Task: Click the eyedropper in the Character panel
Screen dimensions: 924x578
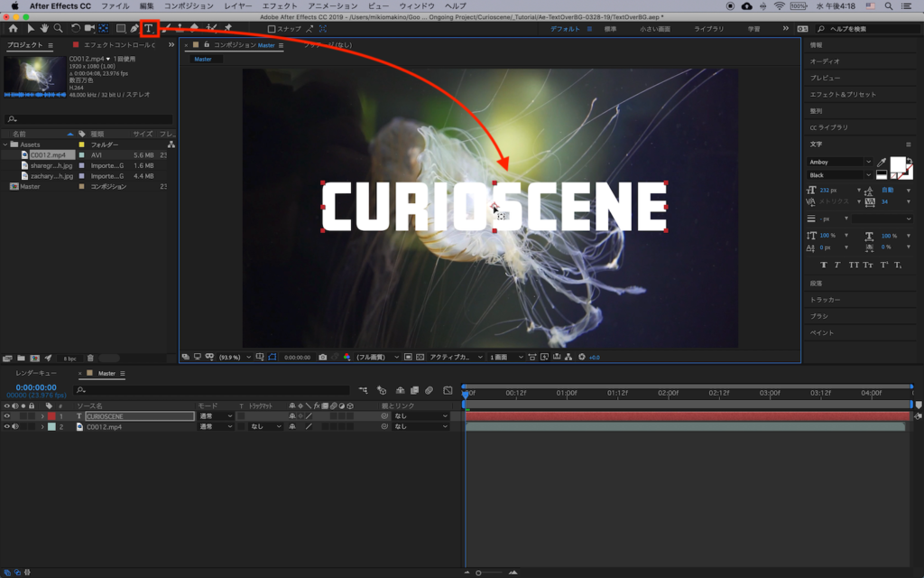Action: tap(881, 163)
